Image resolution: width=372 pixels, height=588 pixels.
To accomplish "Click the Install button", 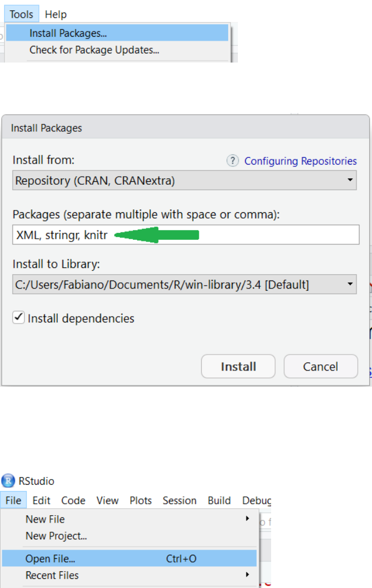I will point(238,367).
